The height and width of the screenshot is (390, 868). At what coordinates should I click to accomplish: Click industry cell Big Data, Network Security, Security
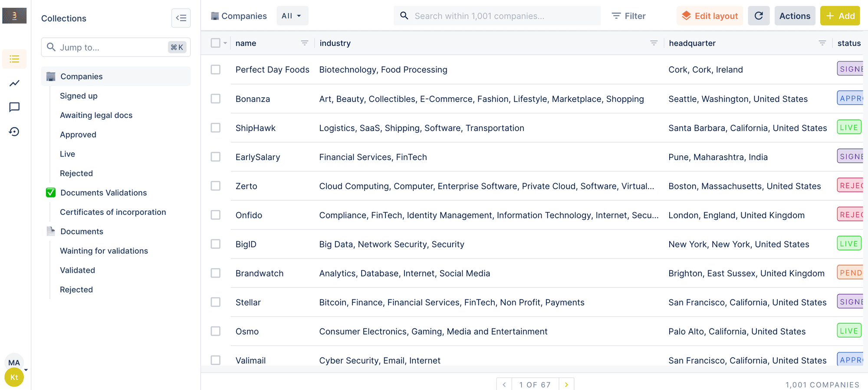point(391,244)
